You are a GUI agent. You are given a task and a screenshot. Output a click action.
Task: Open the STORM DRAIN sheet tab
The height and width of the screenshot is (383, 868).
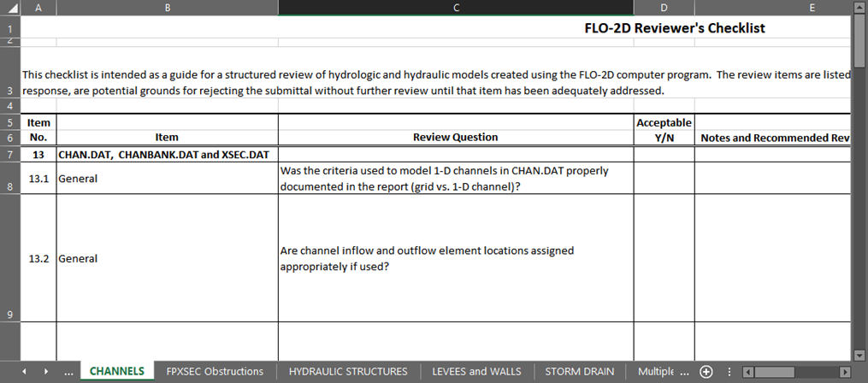coord(579,371)
